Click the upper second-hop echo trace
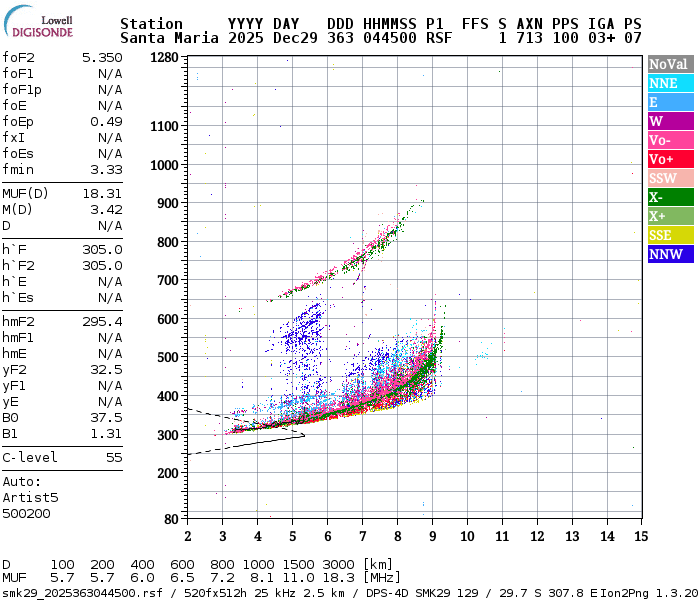 coord(346,262)
